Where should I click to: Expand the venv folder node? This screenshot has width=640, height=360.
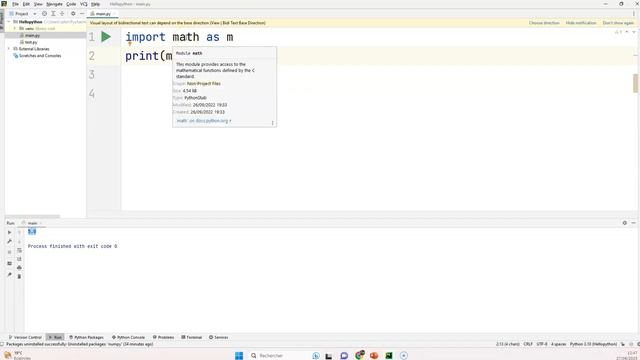point(15,29)
